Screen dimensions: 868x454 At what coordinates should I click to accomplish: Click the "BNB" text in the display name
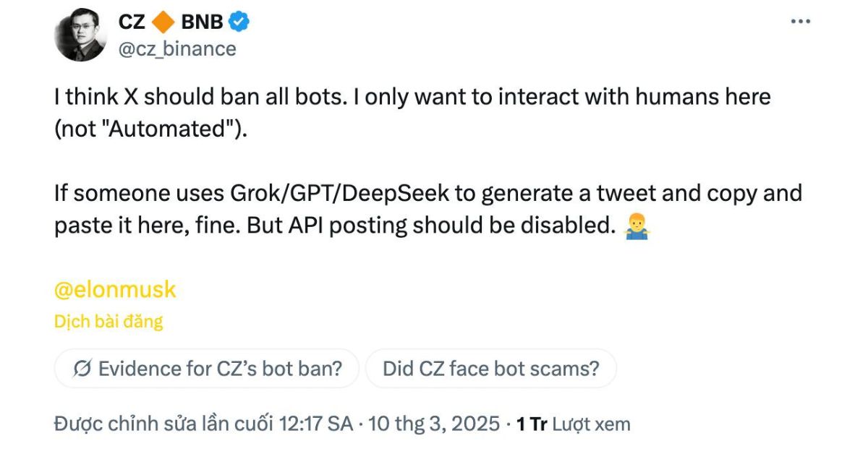pos(203,22)
